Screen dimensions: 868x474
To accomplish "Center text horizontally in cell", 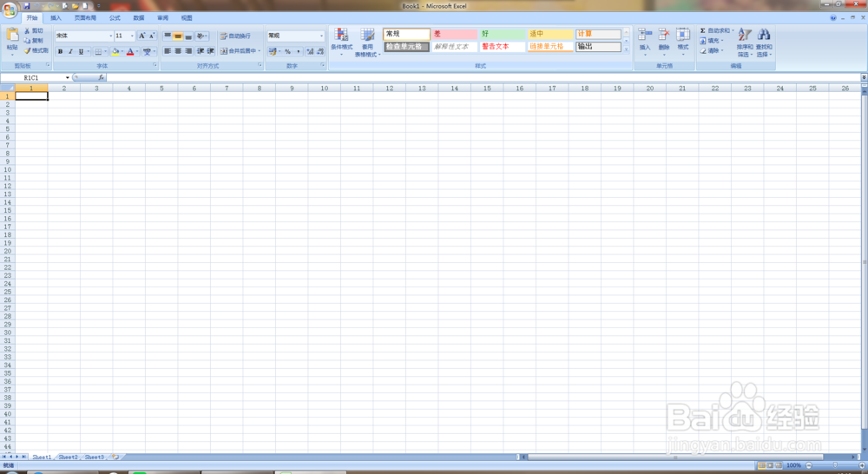I will [x=178, y=51].
